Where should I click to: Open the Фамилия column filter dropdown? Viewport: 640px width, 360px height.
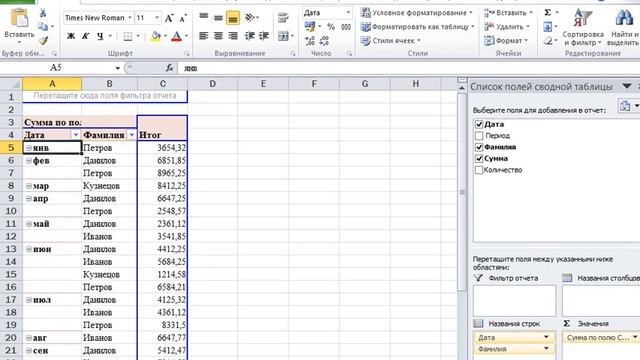click(x=132, y=135)
